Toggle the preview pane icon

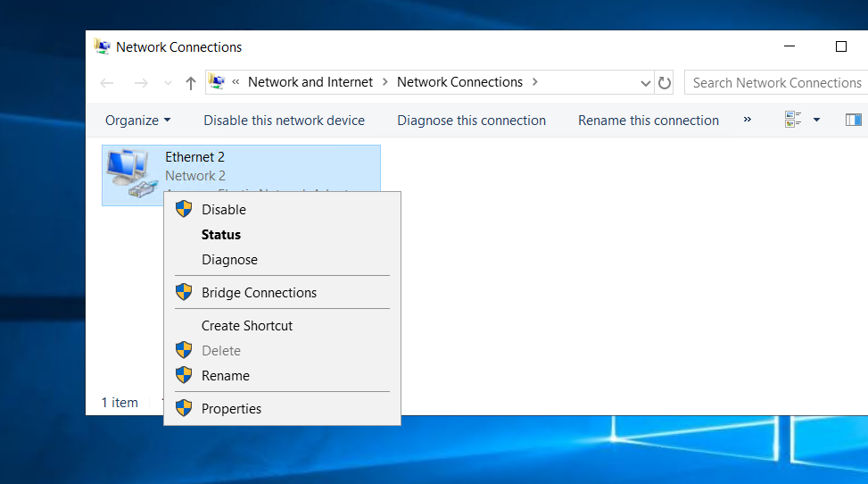pos(853,119)
